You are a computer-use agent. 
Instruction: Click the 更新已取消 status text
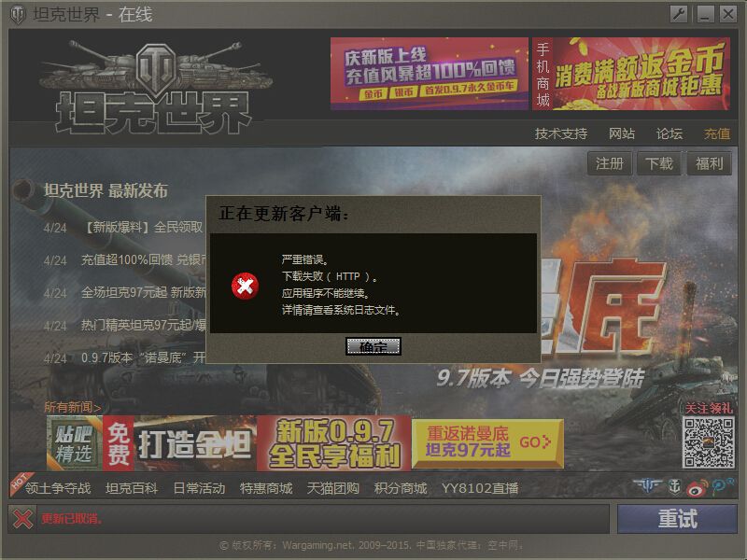[x=72, y=519]
